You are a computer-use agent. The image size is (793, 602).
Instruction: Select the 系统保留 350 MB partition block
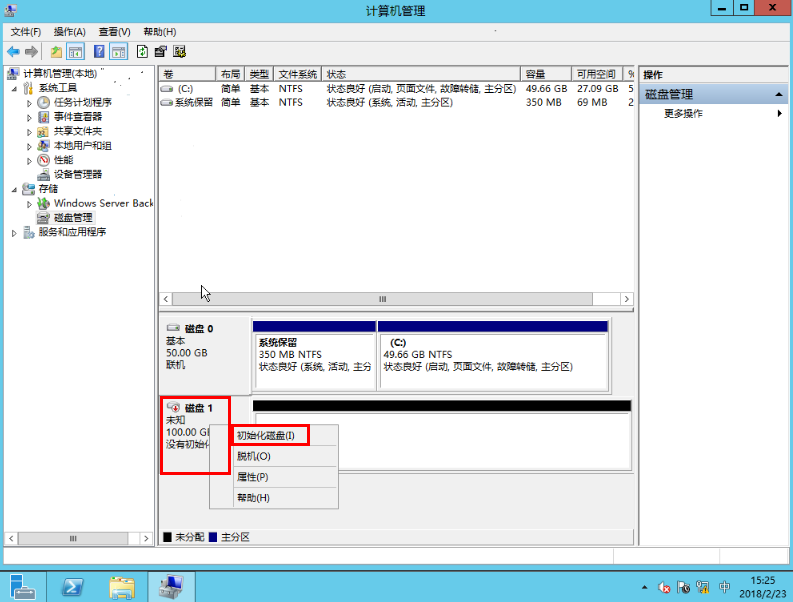click(x=315, y=355)
